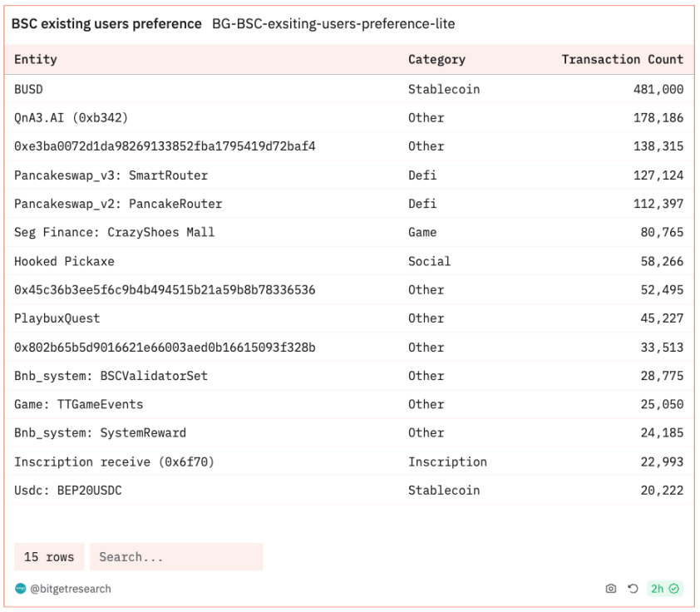Open the BSC existing users preference title
Image resolution: width=700 pixels, height=612 pixels.
point(106,24)
